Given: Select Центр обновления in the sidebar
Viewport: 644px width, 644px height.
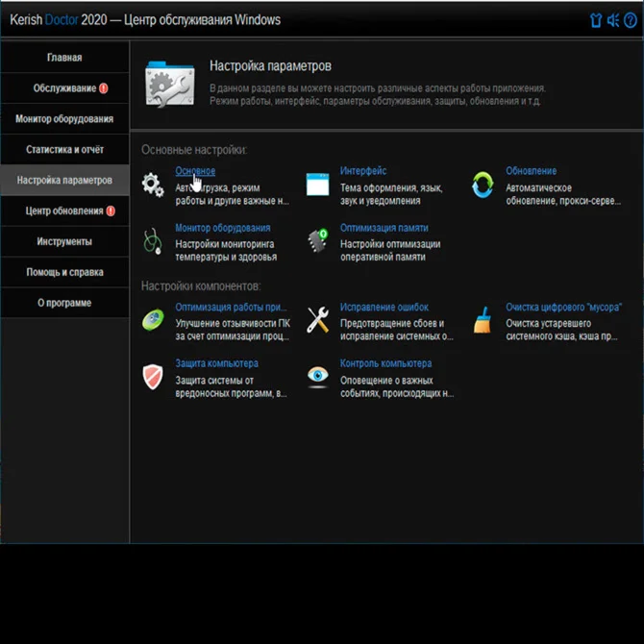Looking at the screenshot, I should click(x=64, y=211).
